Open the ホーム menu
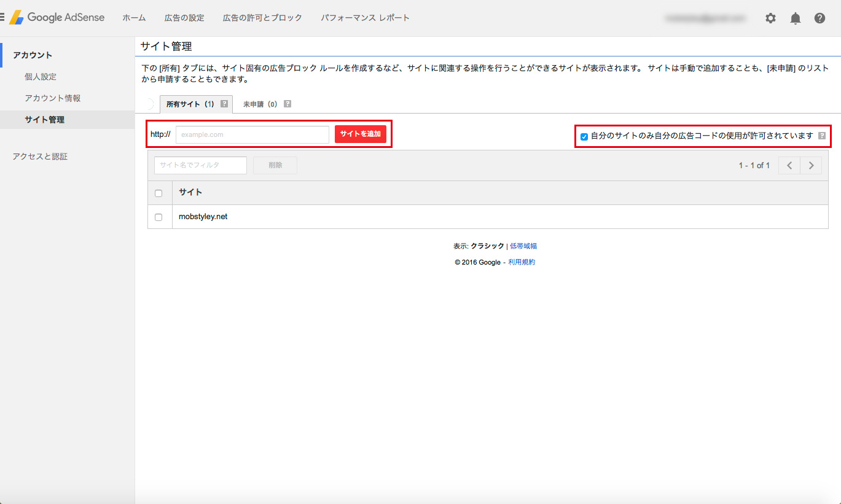The width and height of the screenshot is (841, 504). click(134, 18)
